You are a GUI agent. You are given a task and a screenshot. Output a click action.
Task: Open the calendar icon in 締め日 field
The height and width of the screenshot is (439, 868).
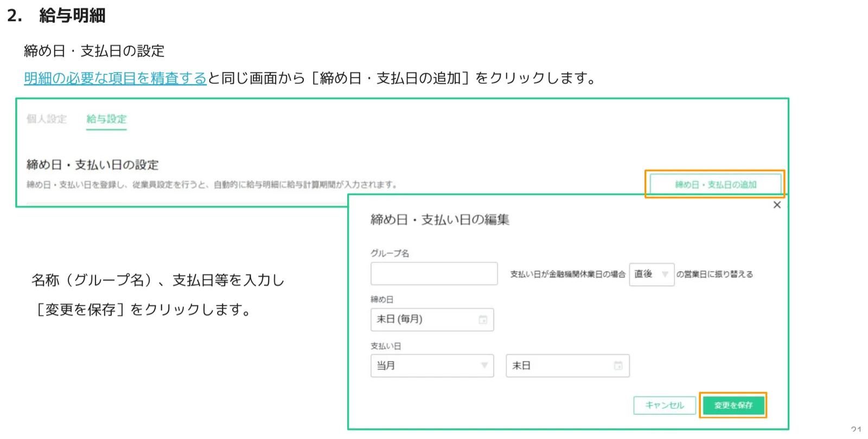click(x=483, y=320)
